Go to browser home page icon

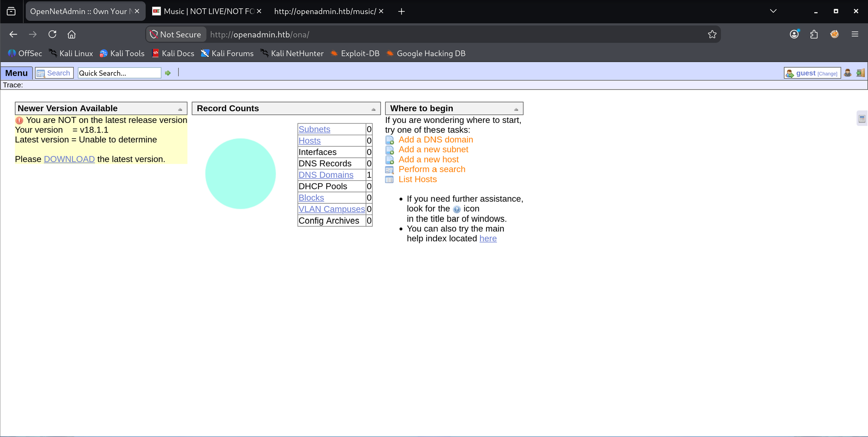coord(72,34)
